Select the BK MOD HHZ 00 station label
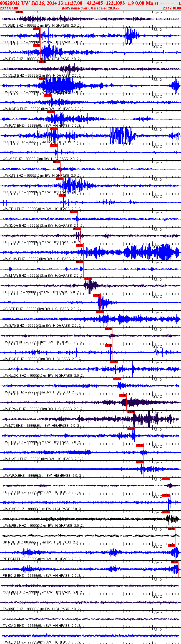The image size is (181, 644). pos(16,542)
